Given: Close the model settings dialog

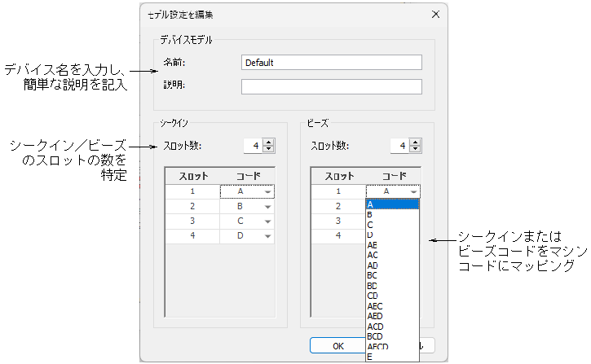Looking at the screenshot, I should tap(435, 15).
